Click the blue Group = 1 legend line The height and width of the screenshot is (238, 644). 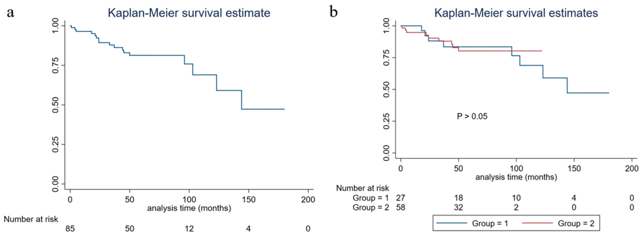pos(451,223)
